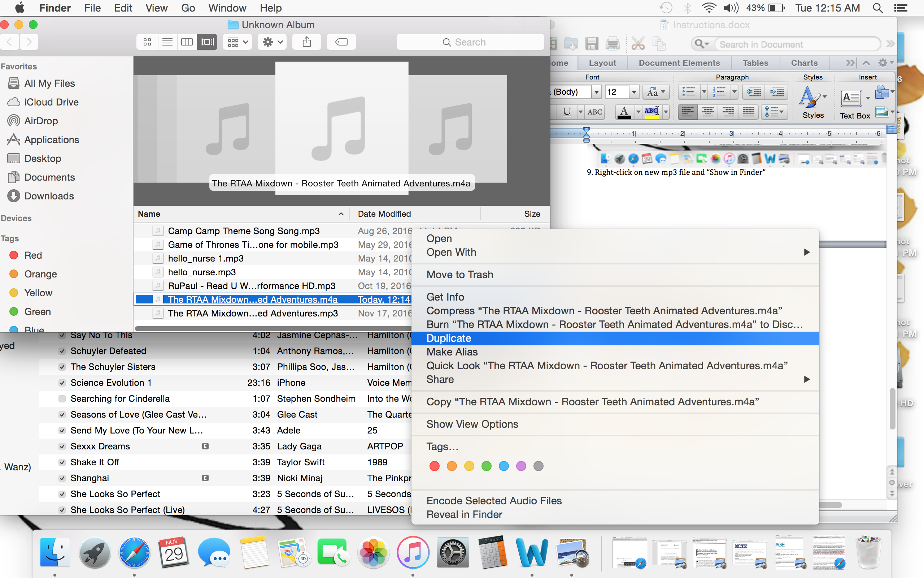This screenshot has height=578, width=924.
Task: Apply green tag in context menu
Action: tap(486, 466)
